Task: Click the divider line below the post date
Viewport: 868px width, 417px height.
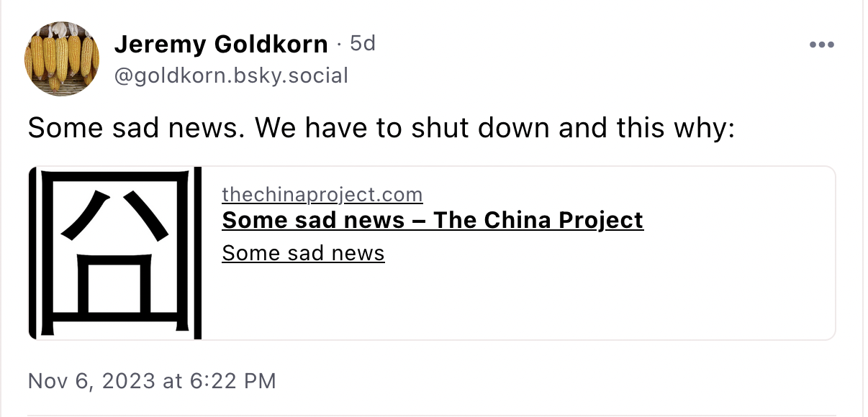Action: 432,415
